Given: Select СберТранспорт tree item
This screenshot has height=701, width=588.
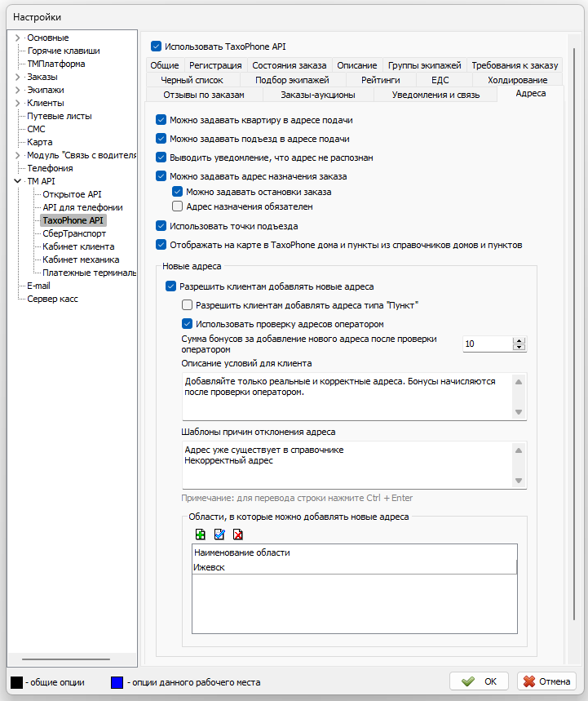Looking at the screenshot, I should coord(74,233).
